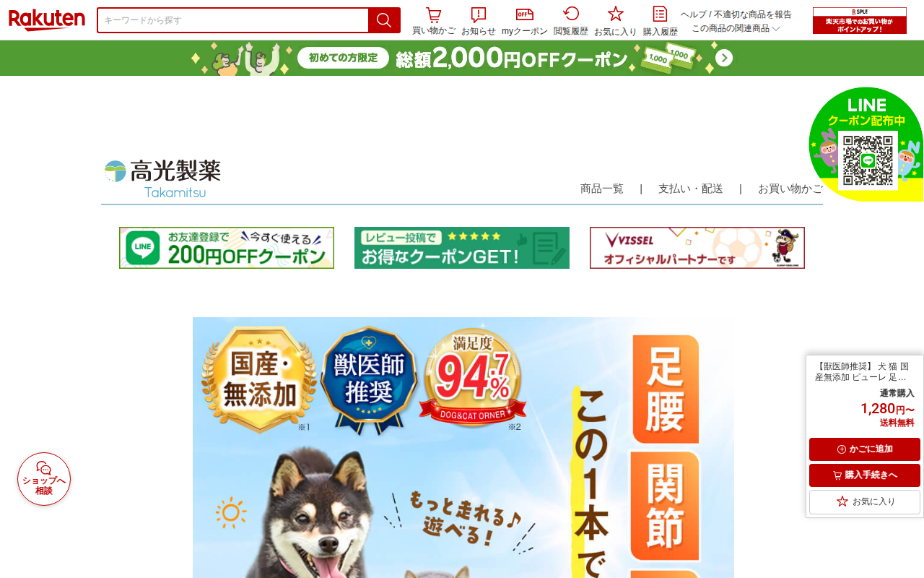This screenshot has height=578, width=924.
Task: Open the ショップへ相談 chat bubble
Action: click(x=44, y=479)
